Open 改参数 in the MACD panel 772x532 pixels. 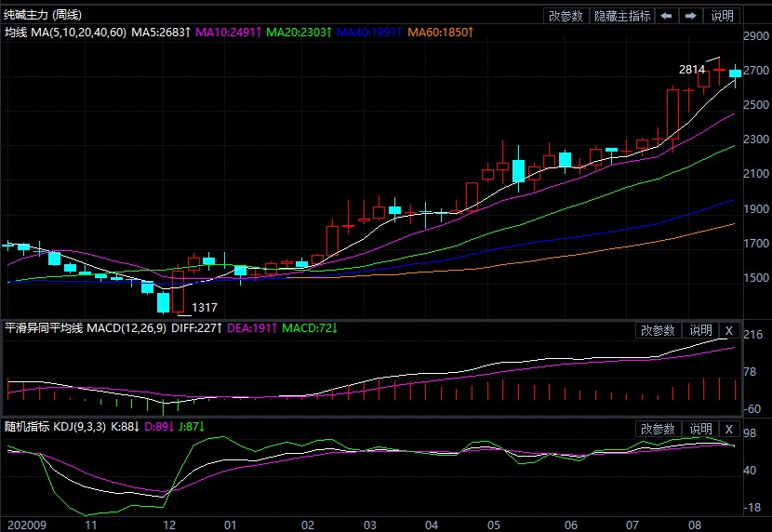(x=658, y=330)
